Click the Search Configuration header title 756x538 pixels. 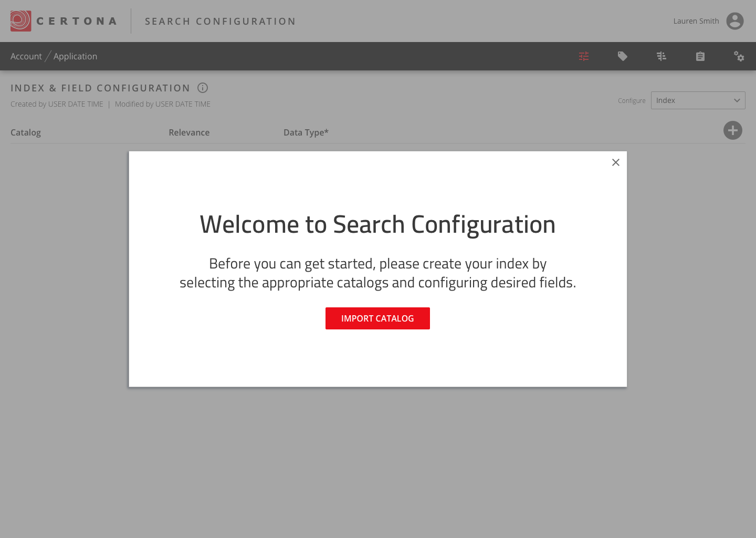(x=220, y=21)
